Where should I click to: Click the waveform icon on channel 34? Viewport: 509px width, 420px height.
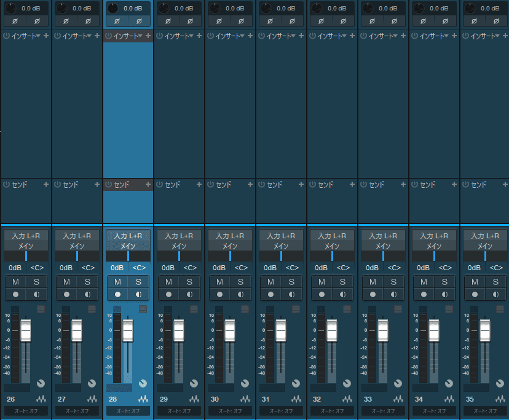click(x=449, y=399)
